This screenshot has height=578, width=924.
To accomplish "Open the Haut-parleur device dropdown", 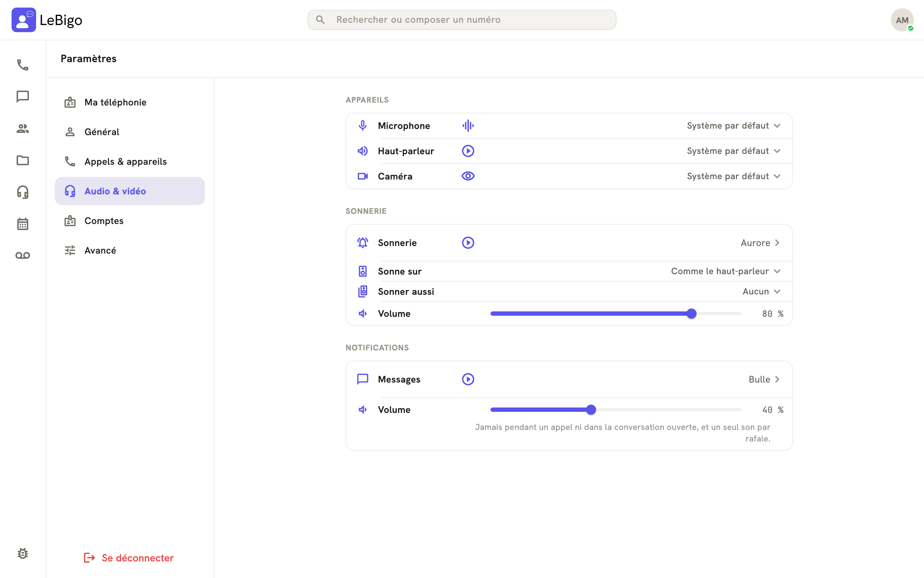I will (733, 151).
